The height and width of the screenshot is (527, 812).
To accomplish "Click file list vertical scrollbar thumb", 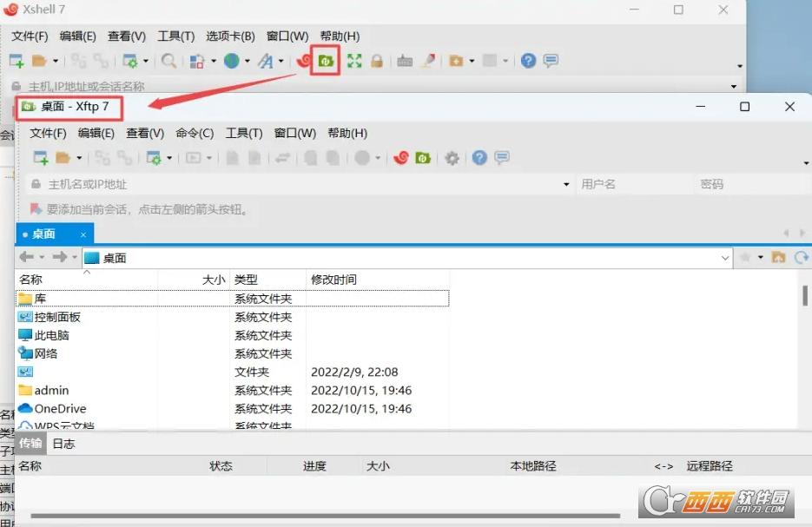I will pyautogui.click(x=805, y=295).
